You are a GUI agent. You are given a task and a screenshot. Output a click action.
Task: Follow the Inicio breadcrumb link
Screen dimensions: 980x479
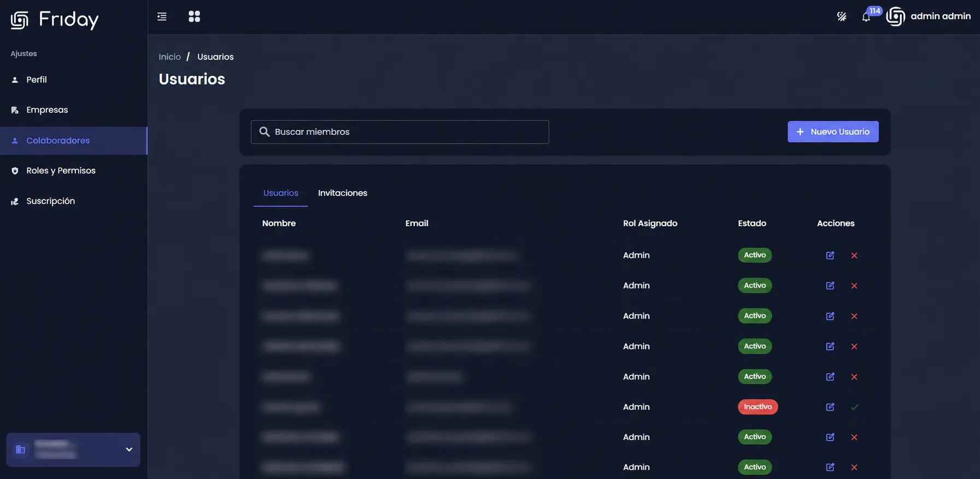(x=169, y=57)
